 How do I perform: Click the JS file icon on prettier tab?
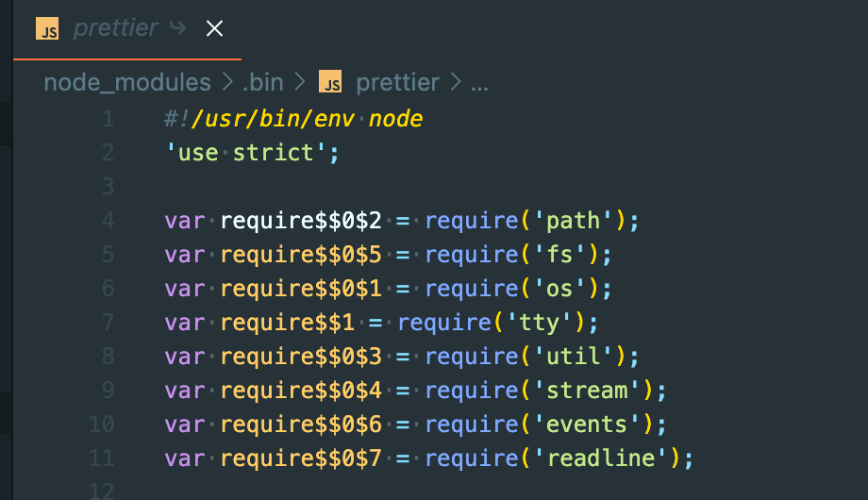click(x=47, y=29)
